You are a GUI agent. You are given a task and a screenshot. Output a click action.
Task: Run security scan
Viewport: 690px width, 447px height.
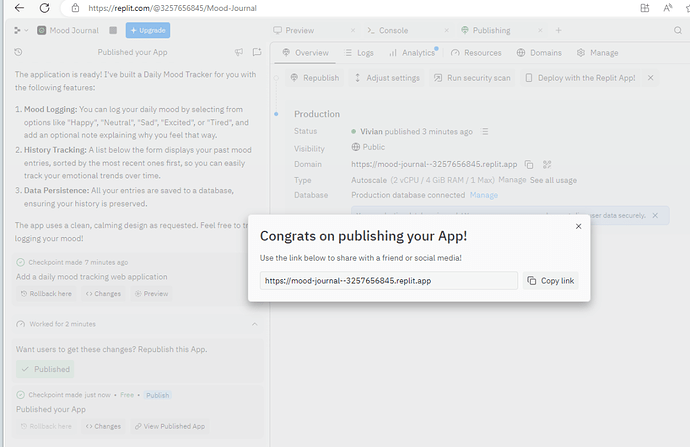[x=472, y=78]
